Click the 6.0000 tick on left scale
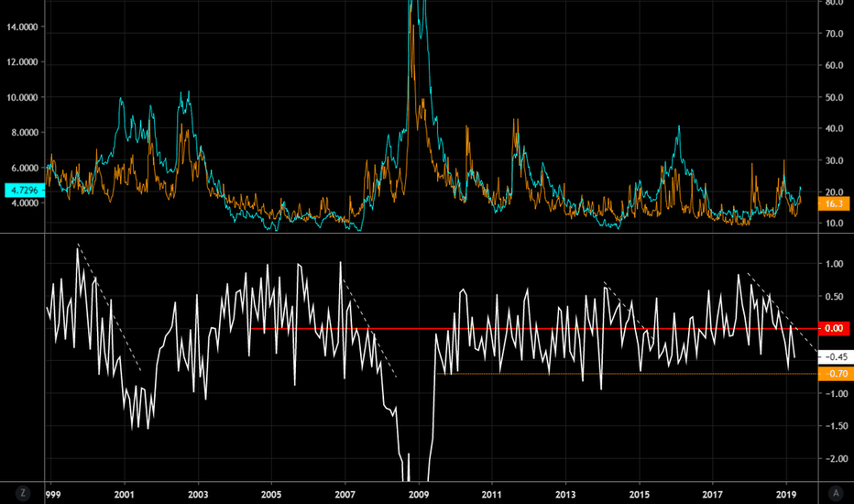 (25, 168)
